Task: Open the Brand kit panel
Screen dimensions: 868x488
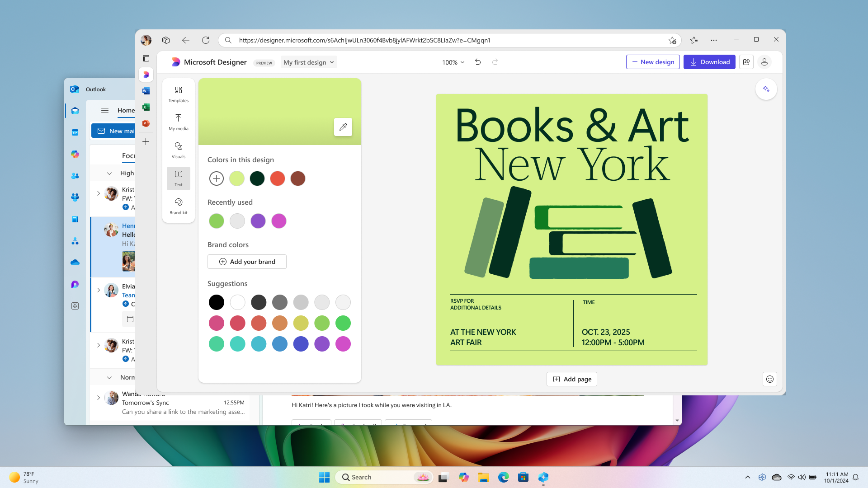Action: pos(179,206)
